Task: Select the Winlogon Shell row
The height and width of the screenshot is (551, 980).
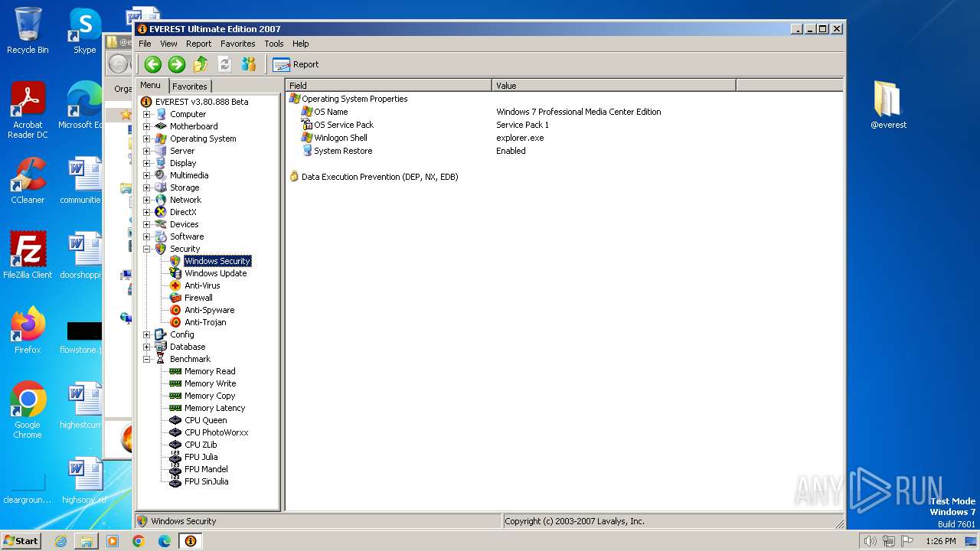Action: click(x=565, y=138)
